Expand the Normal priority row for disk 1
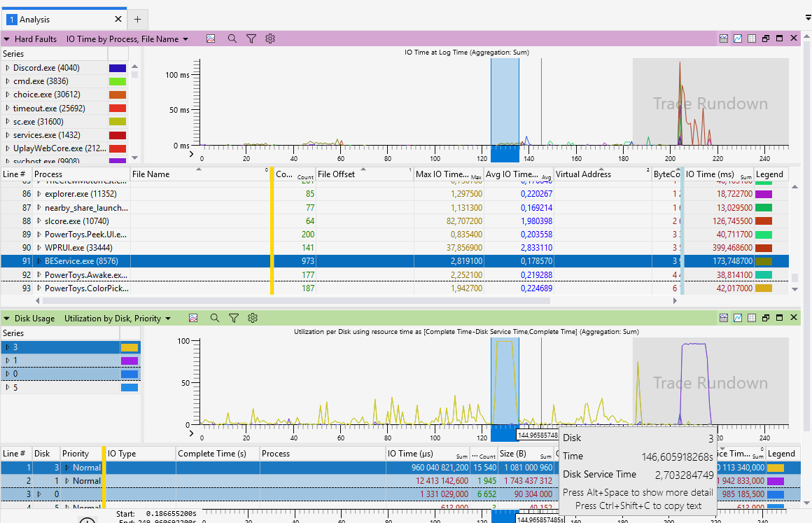The width and height of the screenshot is (812, 523). pos(66,480)
